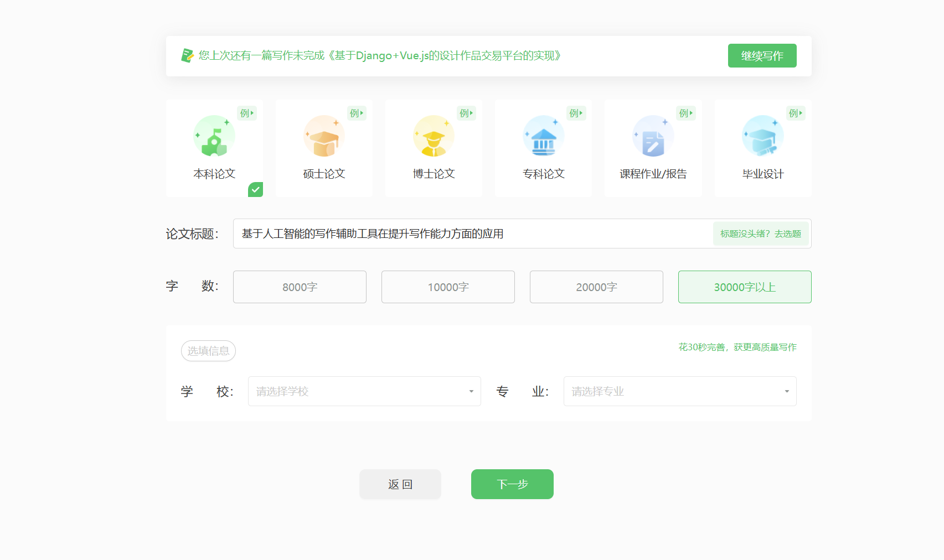Open the 请选择专业 major dropdown
This screenshot has height=560, width=944.
point(680,391)
